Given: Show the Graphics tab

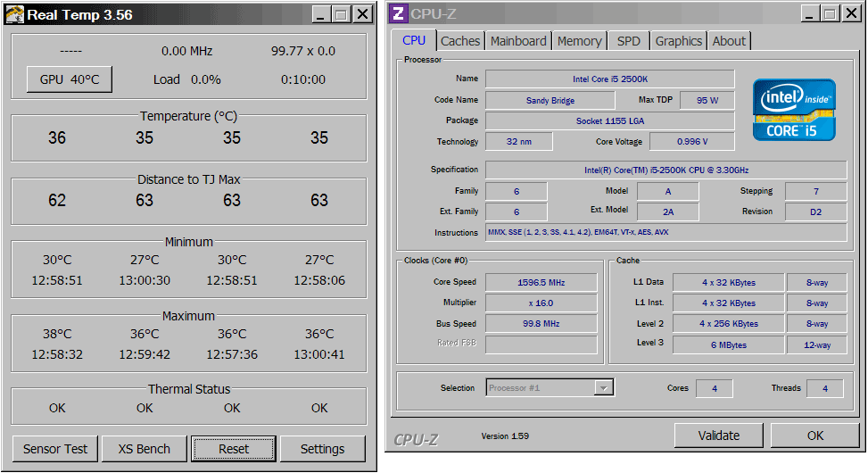Looking at the screenshot, I should (678, 41).
